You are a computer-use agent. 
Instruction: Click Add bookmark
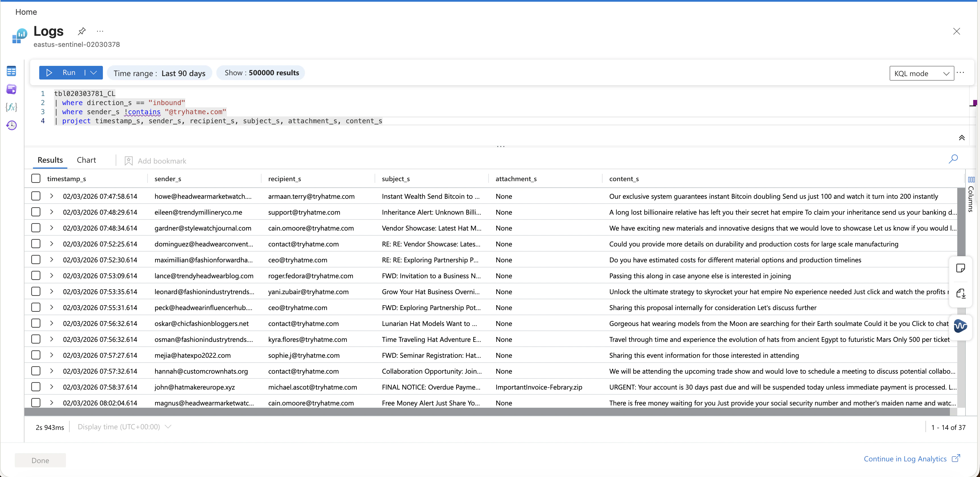coord(155,161)
